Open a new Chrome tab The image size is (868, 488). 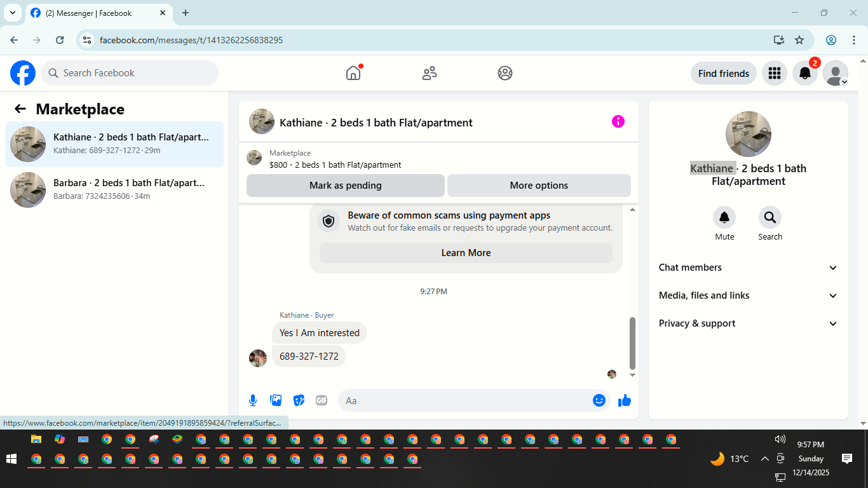pos(186,13)
